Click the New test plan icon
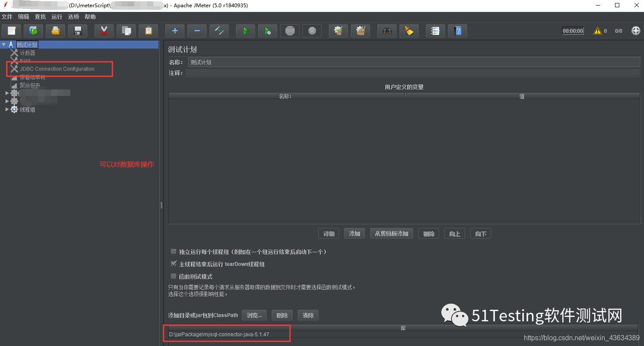This screenshot has width=644, height=346. click(11, 31)
